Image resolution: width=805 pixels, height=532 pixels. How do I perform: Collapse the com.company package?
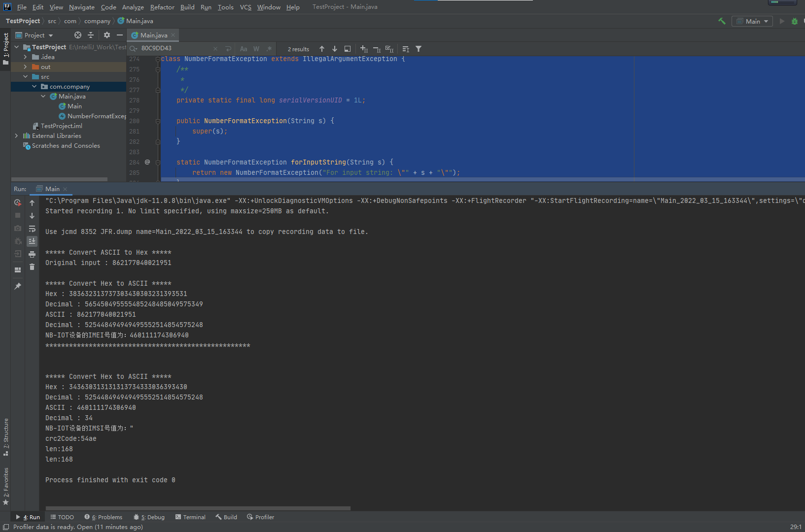35,86
